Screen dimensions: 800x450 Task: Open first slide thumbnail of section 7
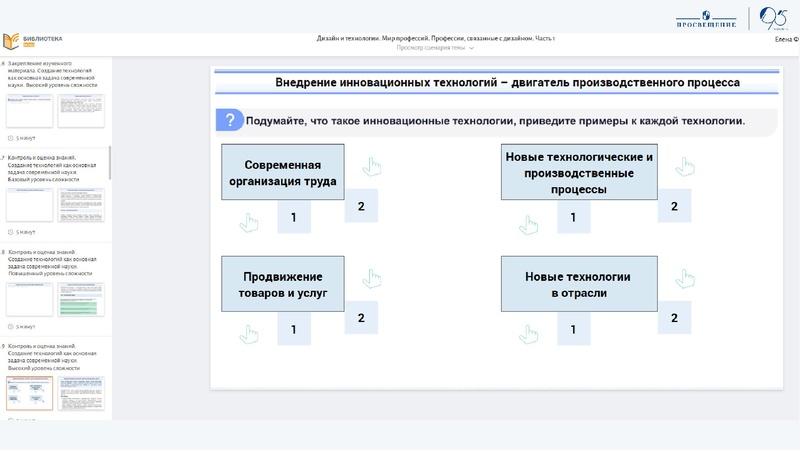click(30, 205)
